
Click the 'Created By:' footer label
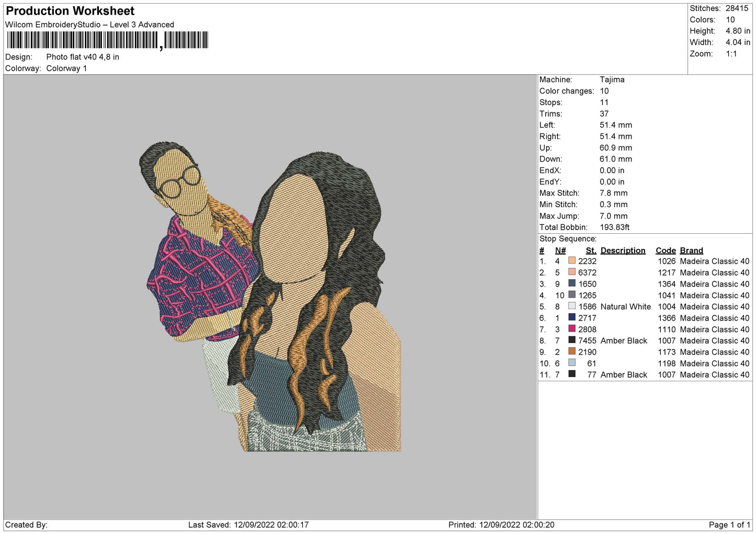tap(26, 525)
